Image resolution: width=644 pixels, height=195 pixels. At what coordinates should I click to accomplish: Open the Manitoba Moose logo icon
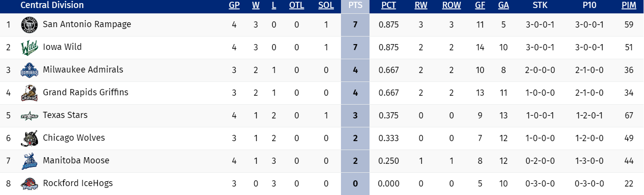29,161
